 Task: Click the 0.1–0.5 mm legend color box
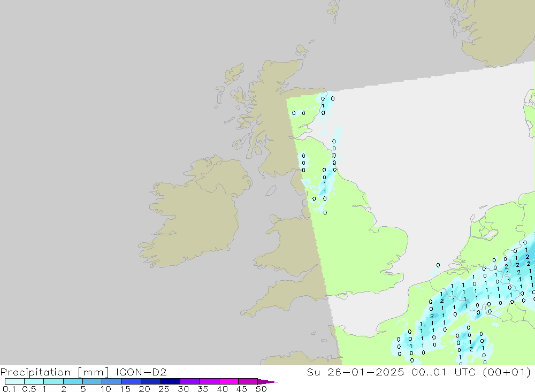coord(14,381)
